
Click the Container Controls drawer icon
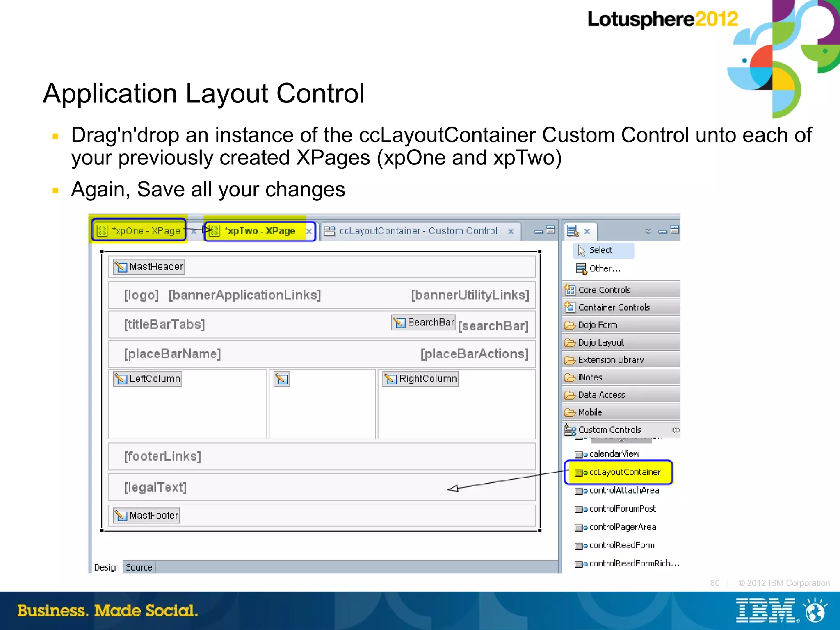coord(570,307)
